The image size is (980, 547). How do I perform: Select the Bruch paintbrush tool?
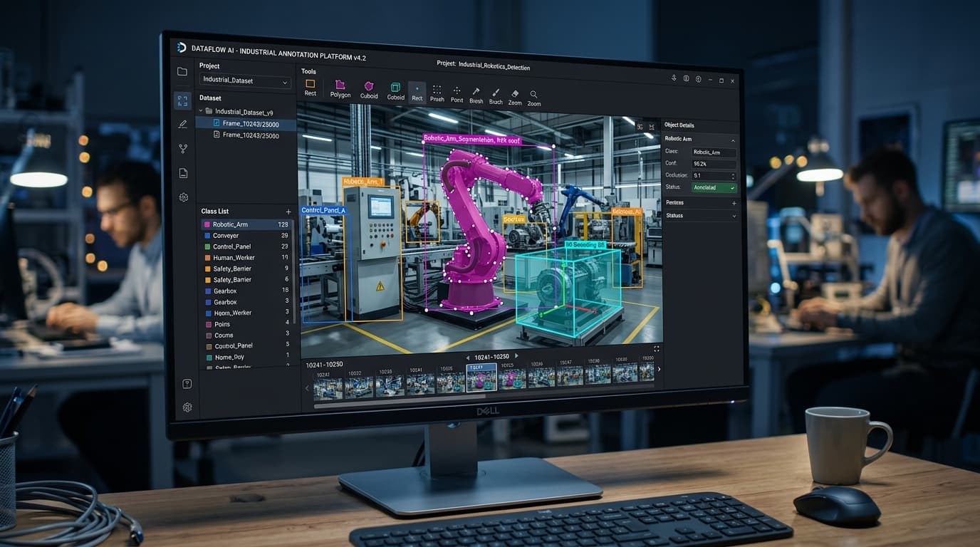click(x=496, y=96)
